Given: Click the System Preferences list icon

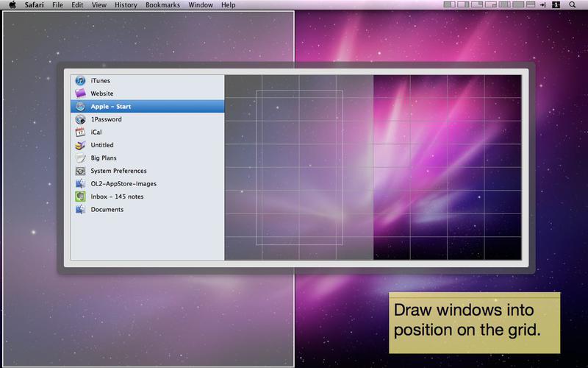Looking at the screenshot, I should [81, 171].
